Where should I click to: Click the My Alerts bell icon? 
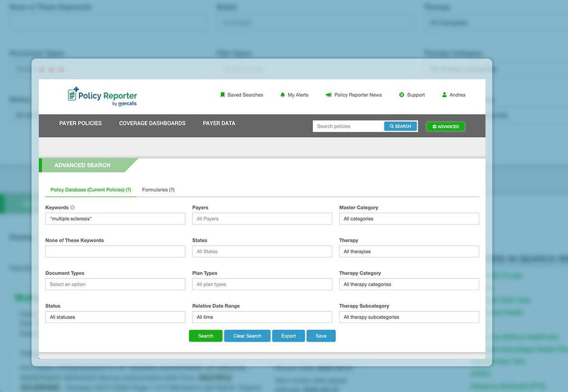[x=282, y=95]
